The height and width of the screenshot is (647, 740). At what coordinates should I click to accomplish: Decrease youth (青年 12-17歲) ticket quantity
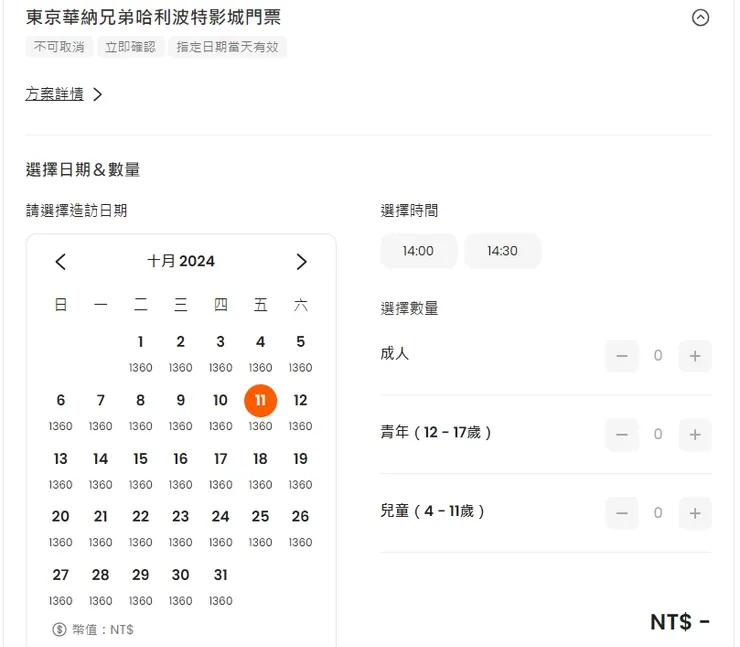[622, 434]
